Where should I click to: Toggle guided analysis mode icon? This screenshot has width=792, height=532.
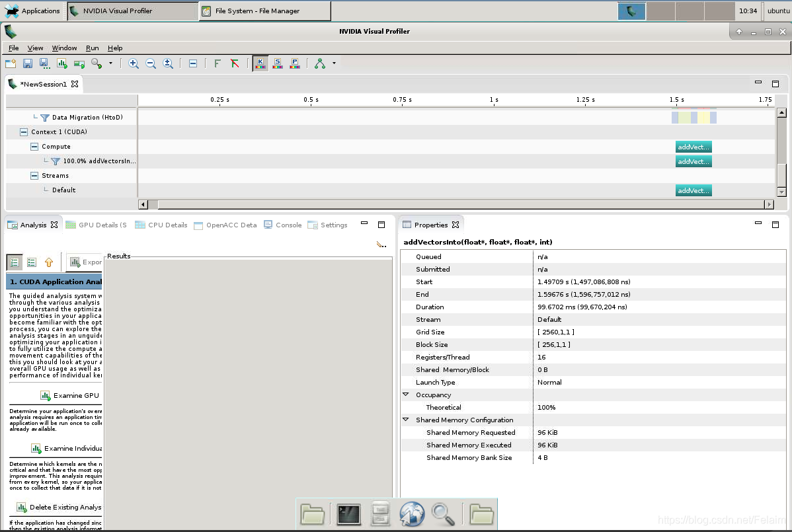pos(15,262)
